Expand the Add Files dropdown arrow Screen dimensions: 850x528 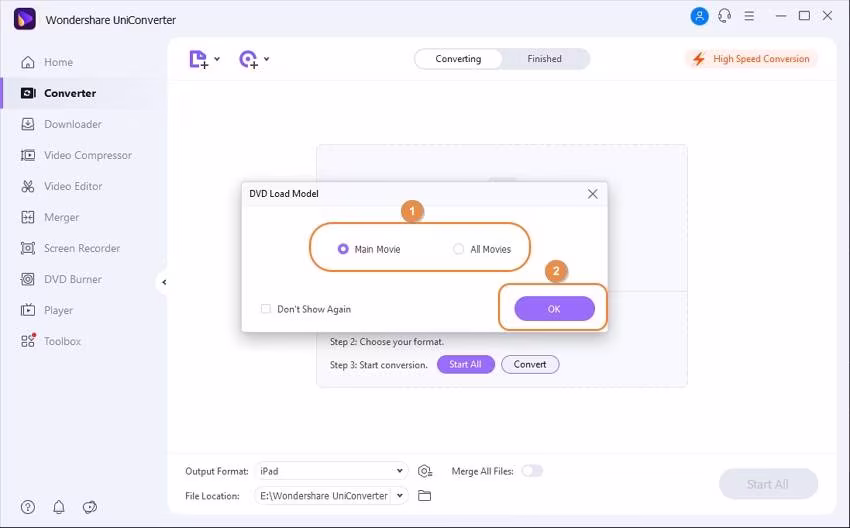tap(217, 59)
